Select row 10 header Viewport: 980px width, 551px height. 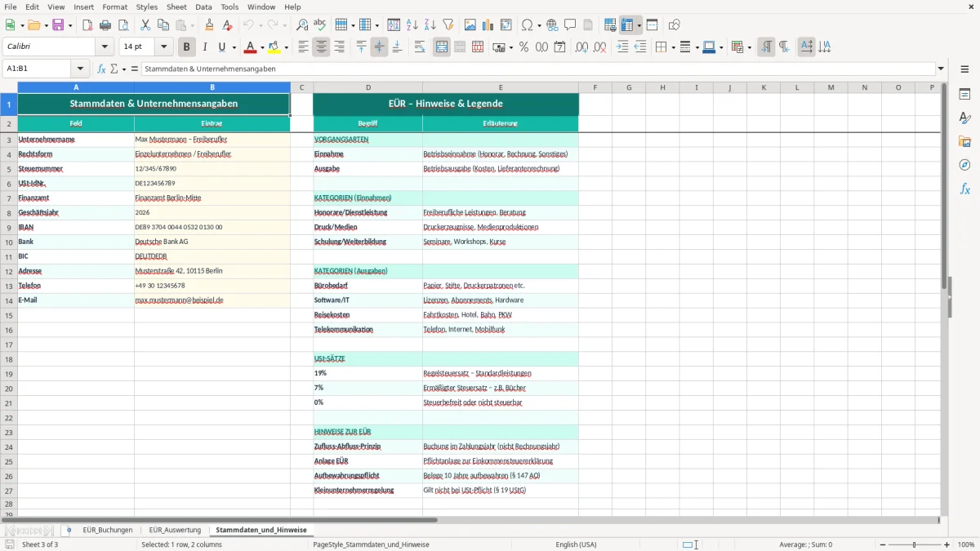tap(9, 242)
